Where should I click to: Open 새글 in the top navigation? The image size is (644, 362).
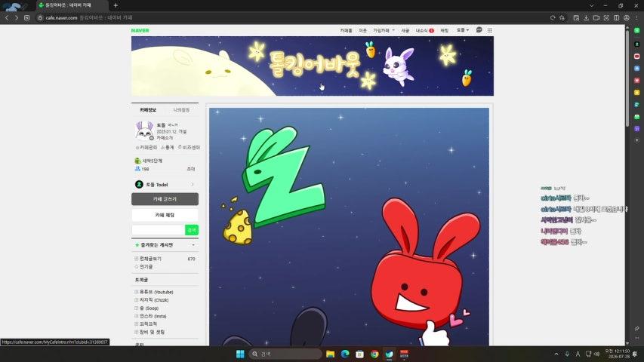(x=405, y=30)
